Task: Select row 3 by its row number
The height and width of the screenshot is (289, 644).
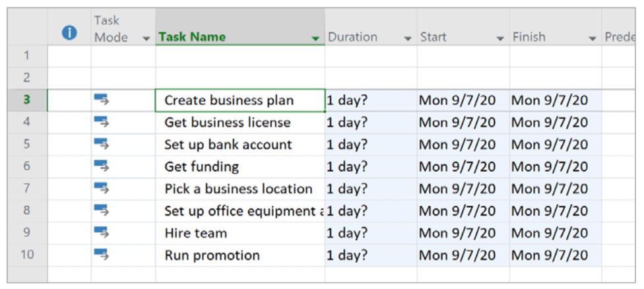Action: [27, 100]
